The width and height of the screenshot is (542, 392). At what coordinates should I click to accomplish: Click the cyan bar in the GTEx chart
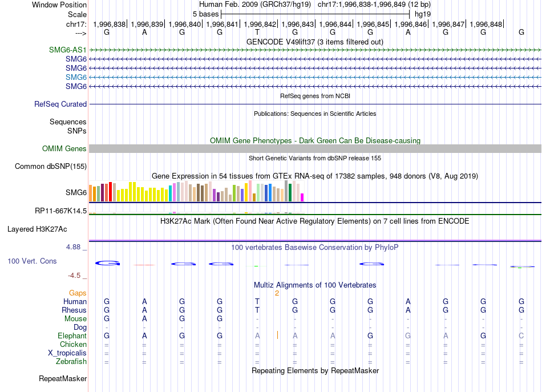pos(171,193)
